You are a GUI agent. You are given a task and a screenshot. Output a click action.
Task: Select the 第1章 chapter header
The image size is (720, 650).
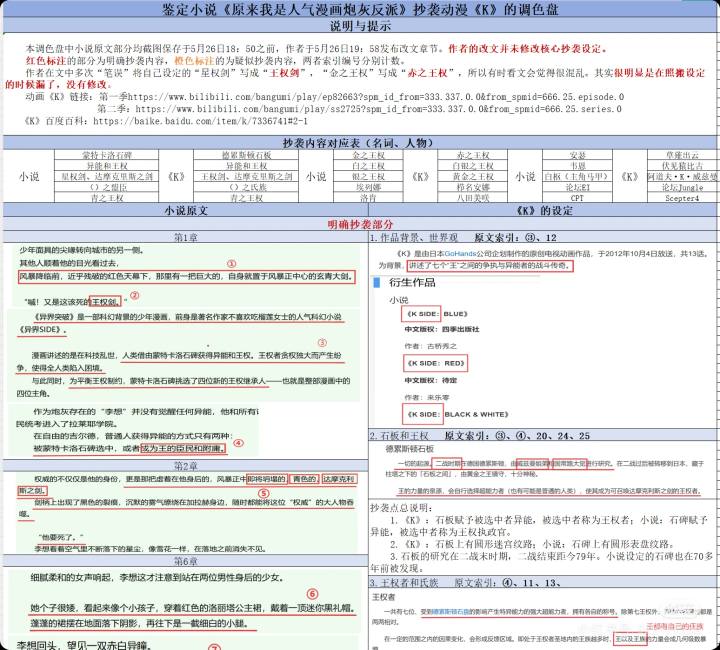(186, 237)
